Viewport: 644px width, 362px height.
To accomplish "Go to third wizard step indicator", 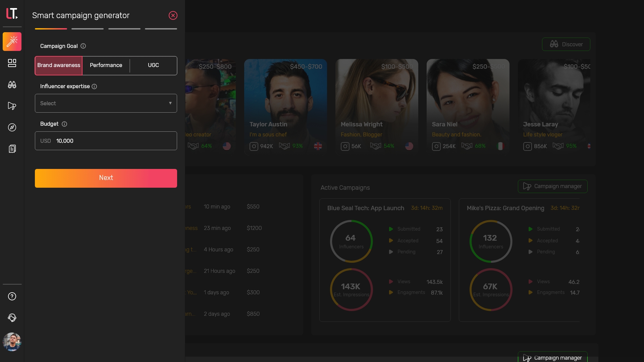I will [x=124, y=29].
